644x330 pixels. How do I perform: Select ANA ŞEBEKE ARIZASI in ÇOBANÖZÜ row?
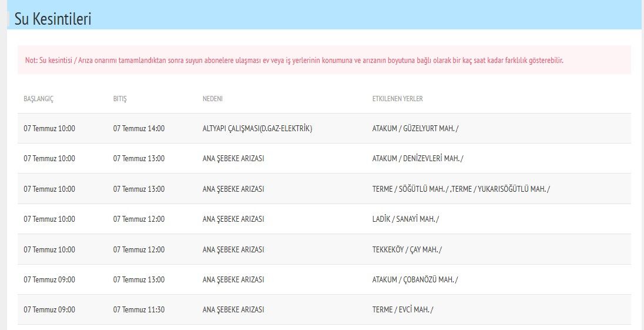(233, 279)
